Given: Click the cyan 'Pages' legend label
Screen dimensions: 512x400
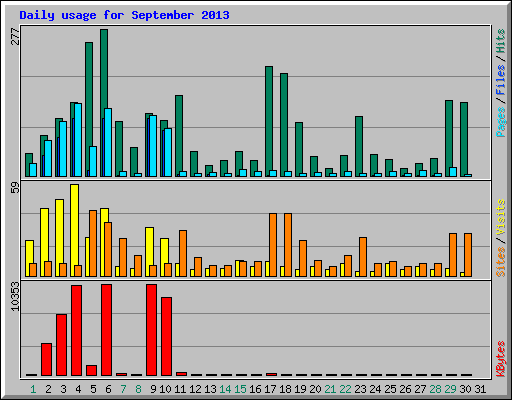Looking at the screenshot, I should tap(500, 122).
